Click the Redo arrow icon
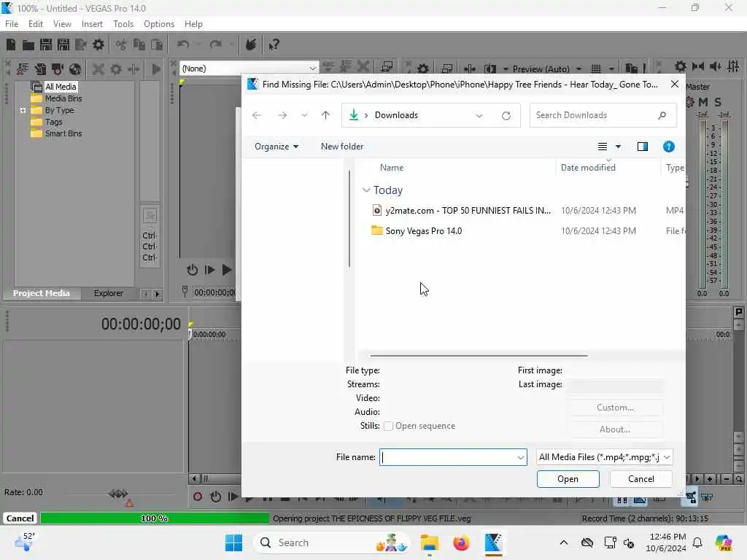 tap(216, 44)
